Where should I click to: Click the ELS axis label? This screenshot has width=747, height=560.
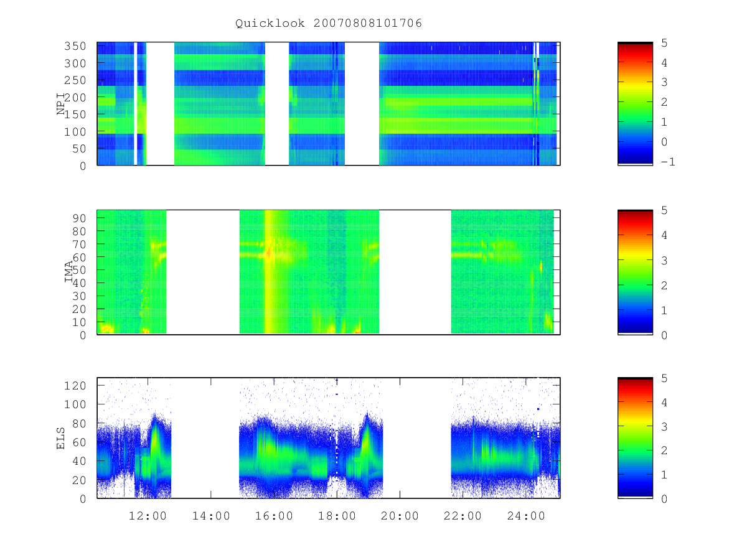point(61,438)
